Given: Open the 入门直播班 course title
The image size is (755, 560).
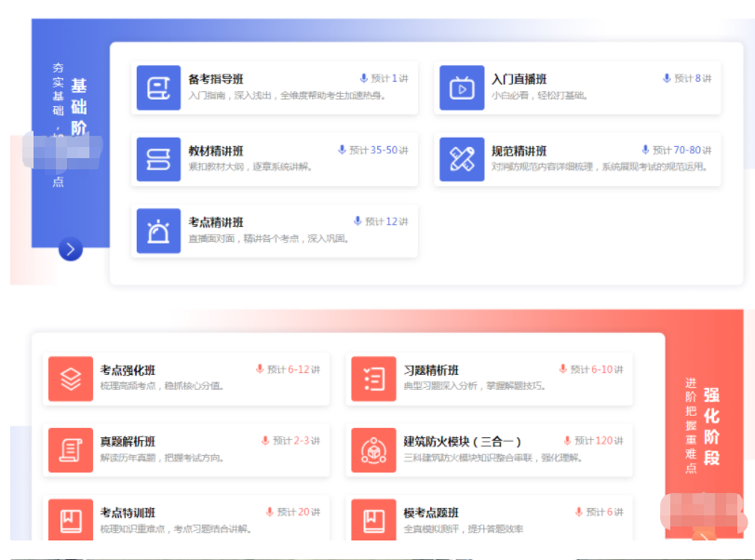Looking at the screenshot, I should click(519, 80).
